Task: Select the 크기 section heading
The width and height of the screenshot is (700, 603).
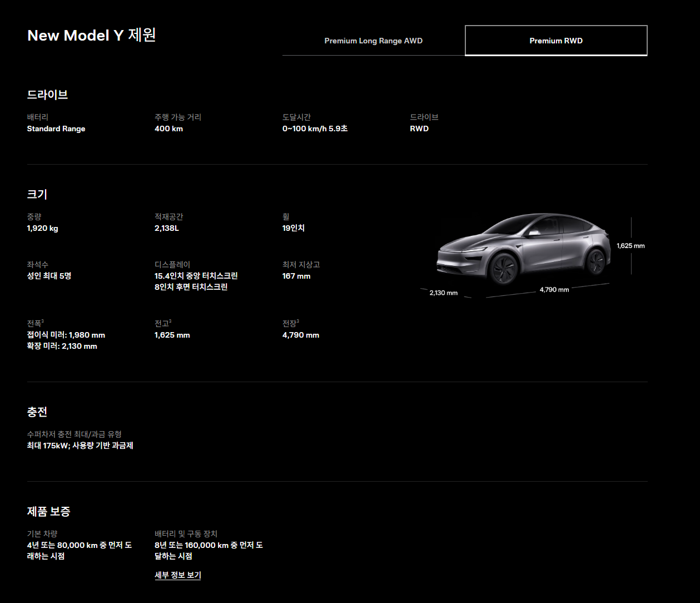Action: [x=37, y=195]
